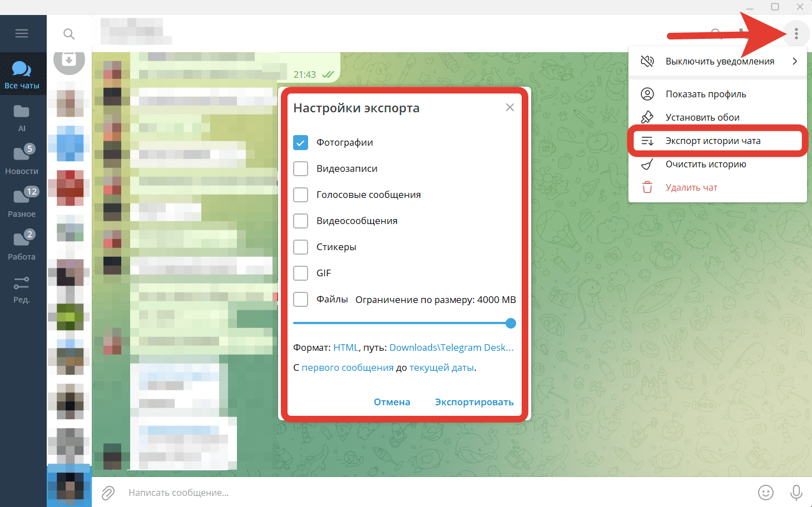Open the AI chat folder

(22, 118)
